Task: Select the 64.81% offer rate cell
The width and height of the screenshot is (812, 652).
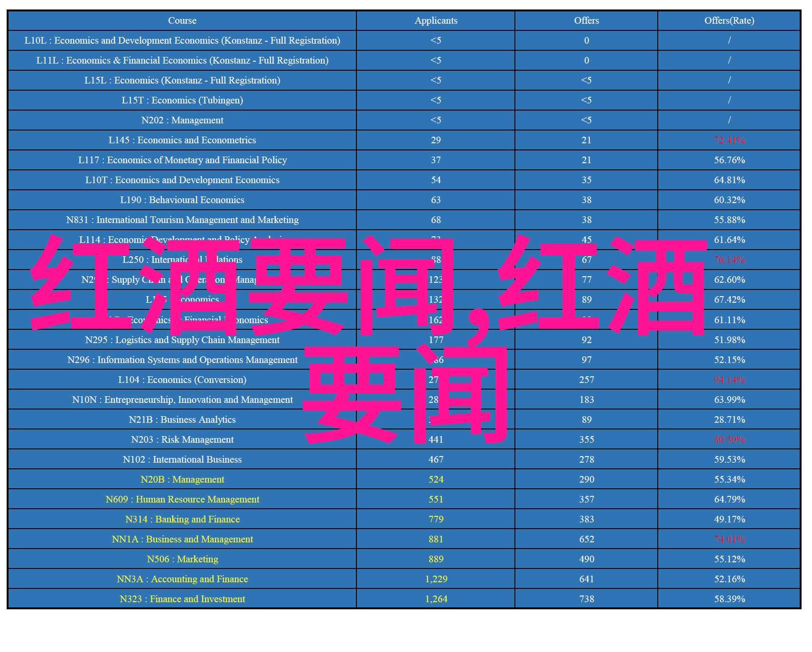Action: [729, 180]
